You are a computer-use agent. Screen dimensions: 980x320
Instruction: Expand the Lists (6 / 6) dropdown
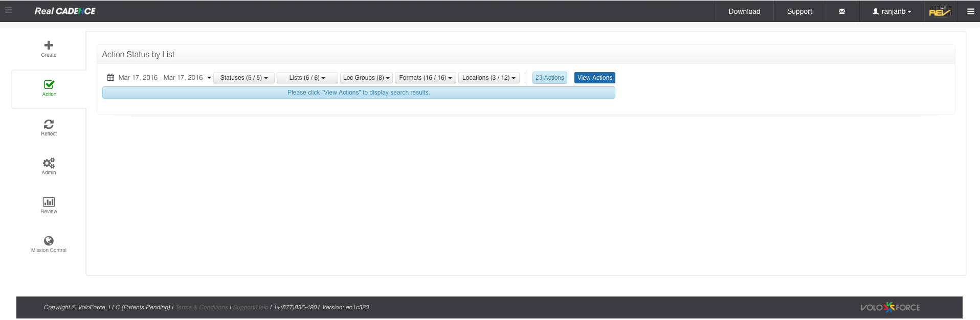(307, 78)
